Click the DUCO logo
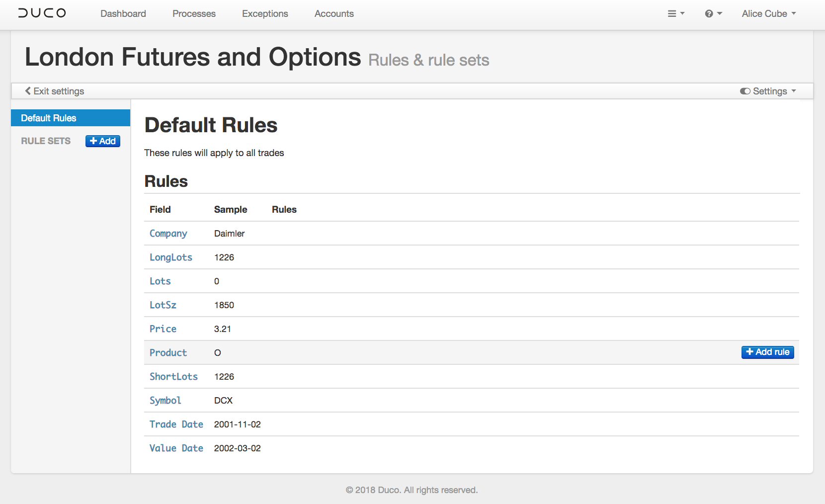 [x=42, y=13]
